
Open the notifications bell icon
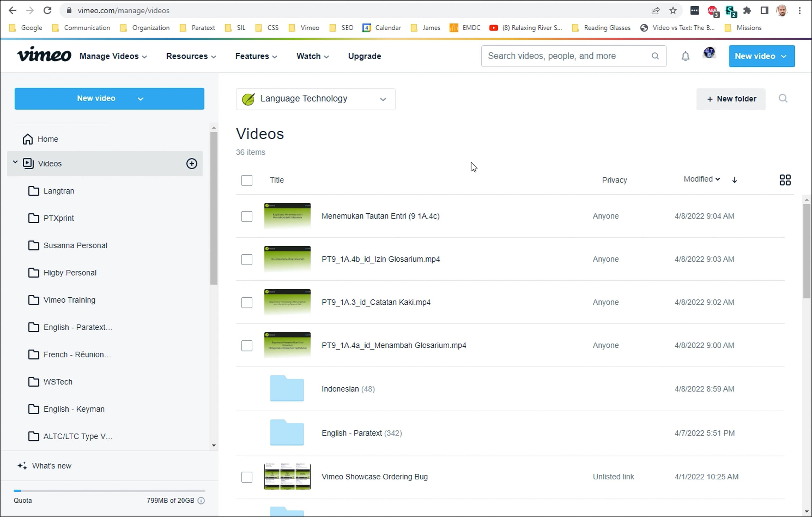(x=685, y=56)
